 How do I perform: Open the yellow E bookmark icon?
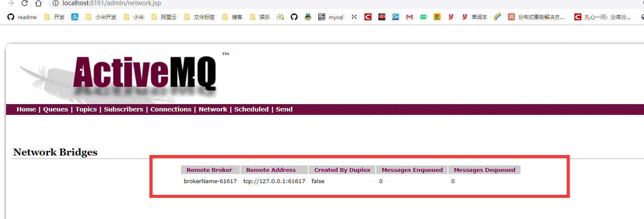(x=437, y=17)
